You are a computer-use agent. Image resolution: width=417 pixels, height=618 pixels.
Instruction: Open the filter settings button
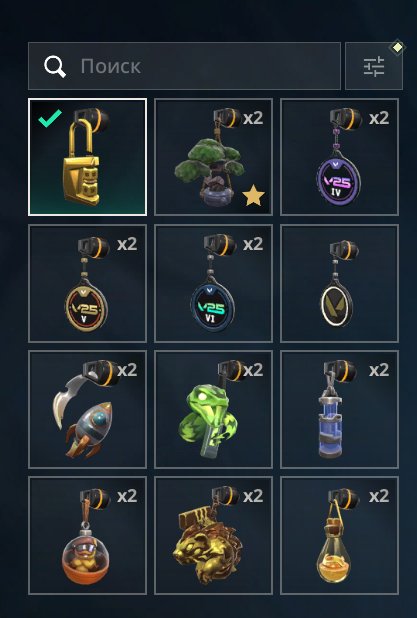[x=374, y=66]
